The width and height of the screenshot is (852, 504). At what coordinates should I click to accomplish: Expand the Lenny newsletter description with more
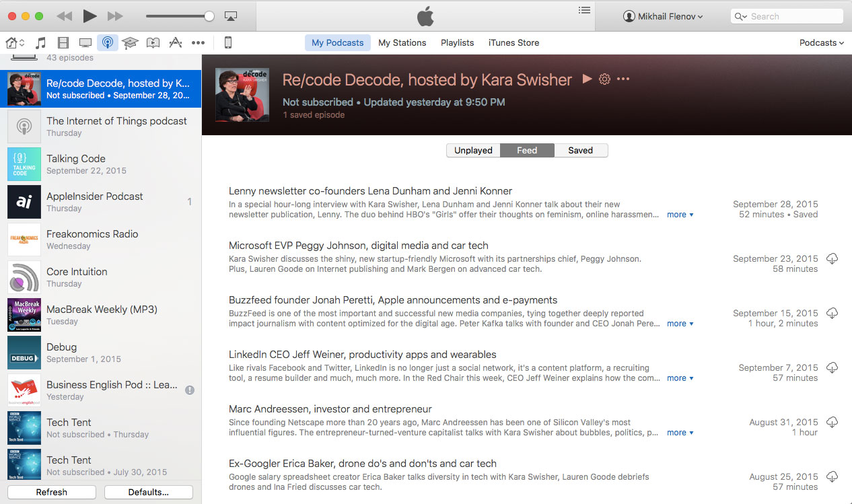(x=680, y=215)
